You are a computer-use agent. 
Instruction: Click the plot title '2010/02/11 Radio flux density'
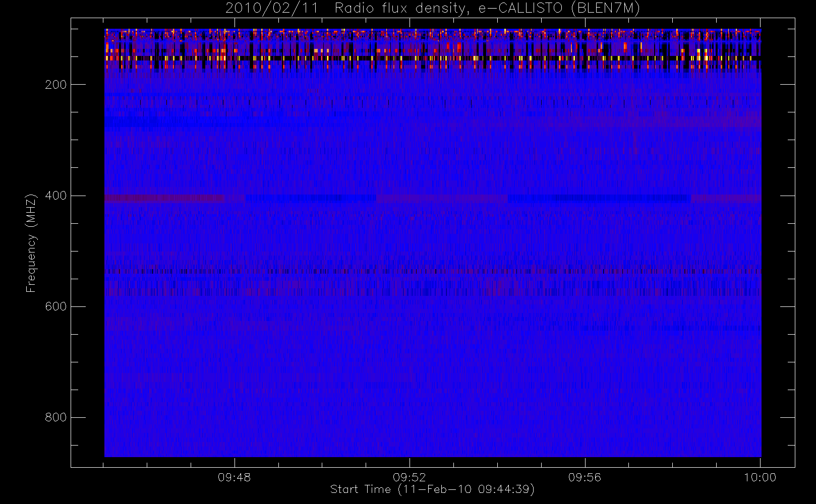(433, 9)
